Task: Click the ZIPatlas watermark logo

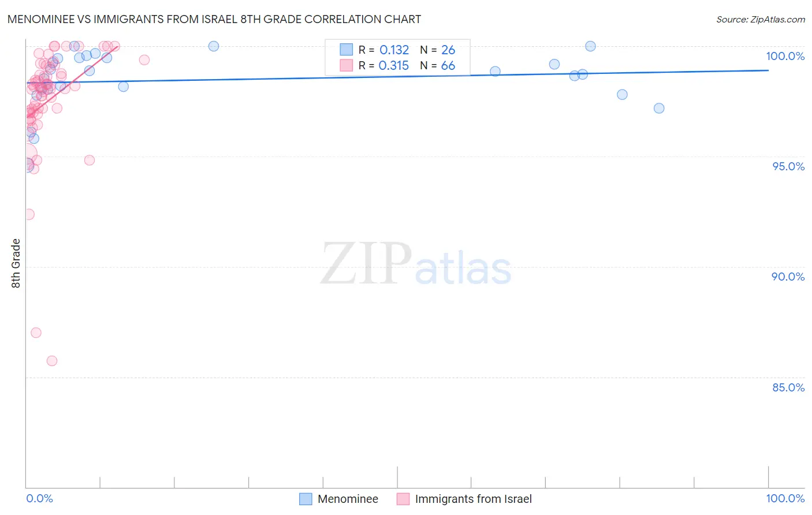Action: pyautogui.click(x=416, y=265)
